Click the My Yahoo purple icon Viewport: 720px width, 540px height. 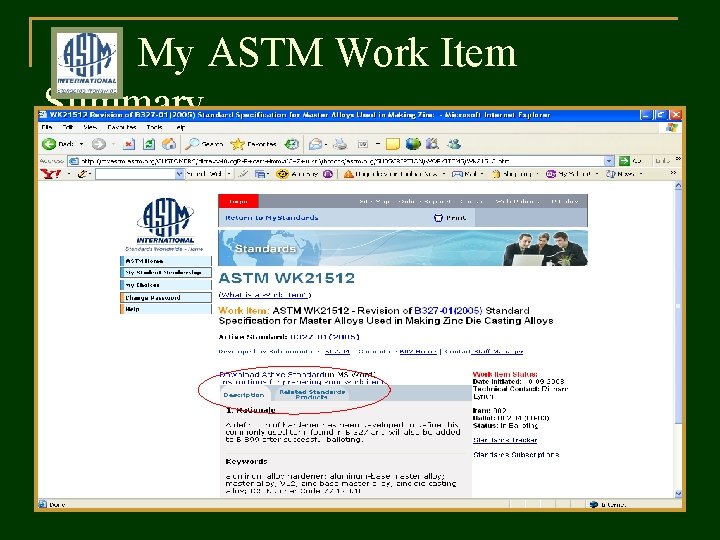[x=551, y=174]
